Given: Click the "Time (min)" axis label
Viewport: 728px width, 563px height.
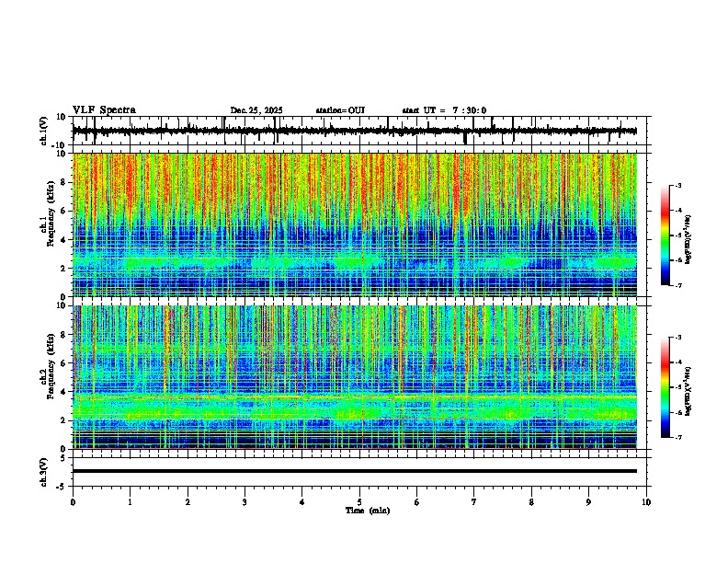Looking at the screenshot, I should coord(368,511).
